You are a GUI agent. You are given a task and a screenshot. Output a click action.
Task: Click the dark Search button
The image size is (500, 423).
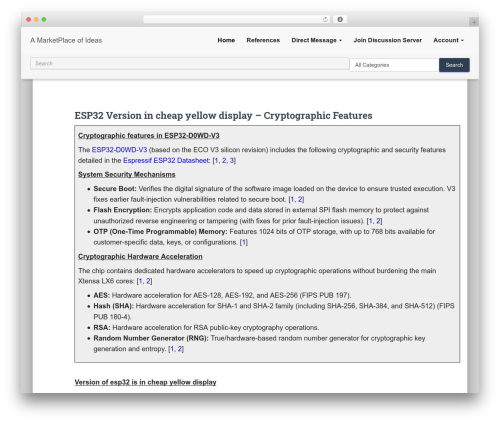pyautogui.click(x=454, y=65)
